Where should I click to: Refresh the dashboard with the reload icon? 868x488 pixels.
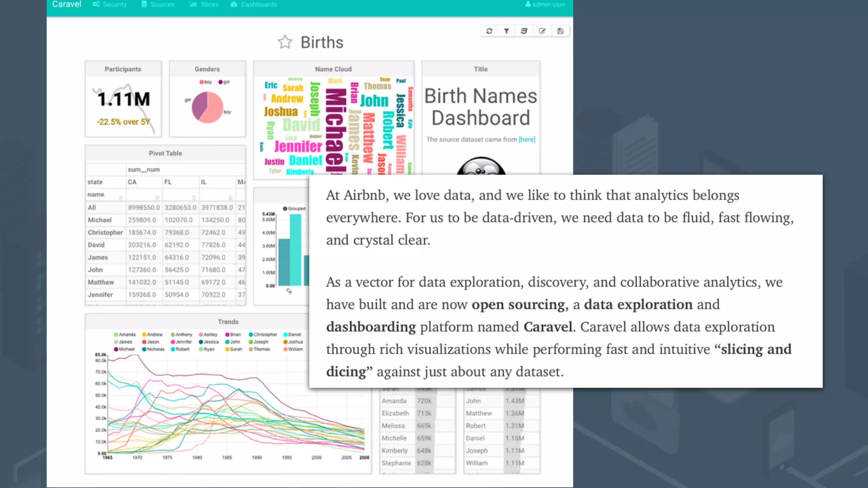click(489, 31)
